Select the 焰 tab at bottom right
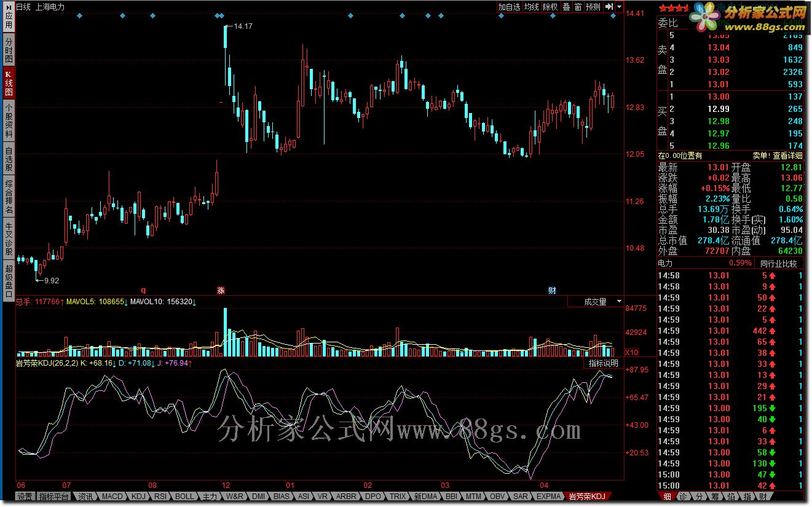Image resolution: width=812 pixels, height=507 pixels. pos(731,497)
